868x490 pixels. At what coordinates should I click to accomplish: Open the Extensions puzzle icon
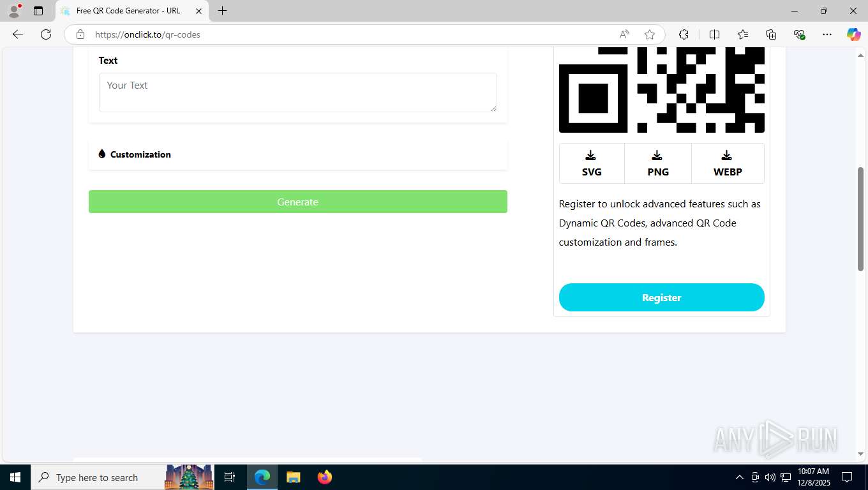(x=684, y=34)
